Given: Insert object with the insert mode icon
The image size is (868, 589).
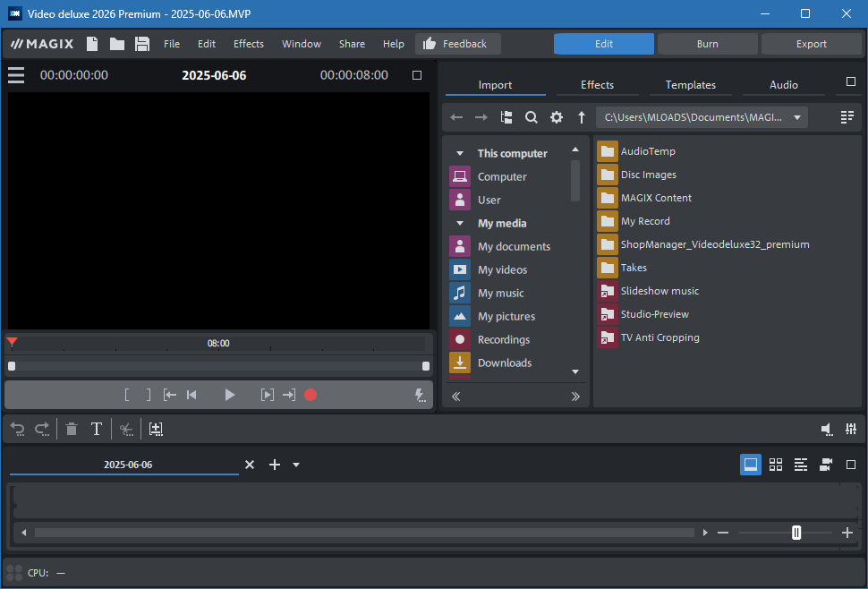Looking at the screenshot, I should point(156,429).
